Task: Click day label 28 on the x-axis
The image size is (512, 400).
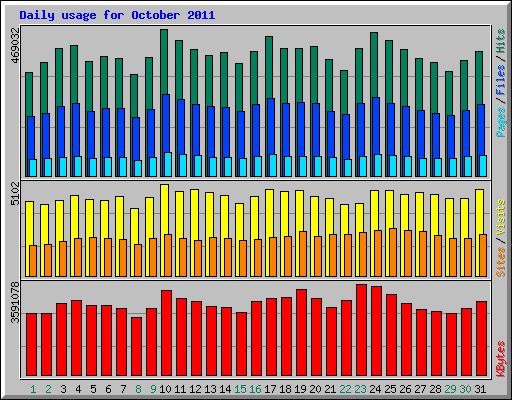Action: 435,389
